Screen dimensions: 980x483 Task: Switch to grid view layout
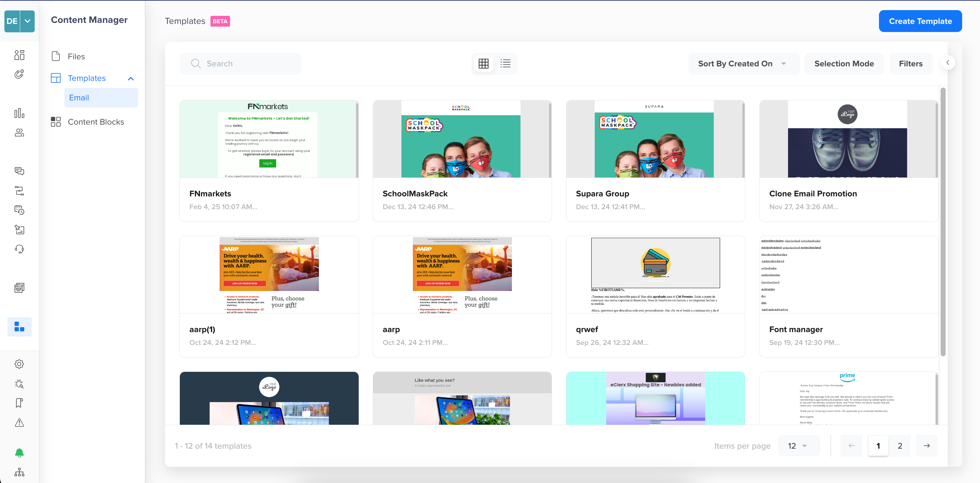pyautogui.click(x=483, y=64)
